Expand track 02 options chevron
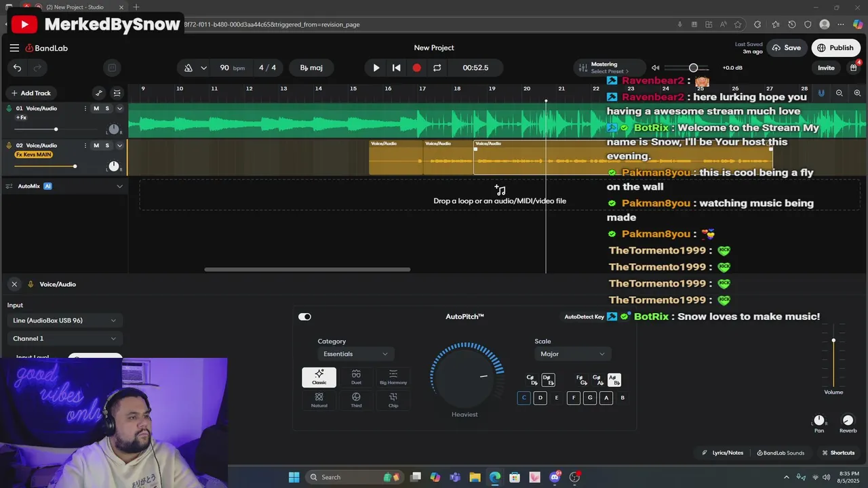 click(120, 146)
